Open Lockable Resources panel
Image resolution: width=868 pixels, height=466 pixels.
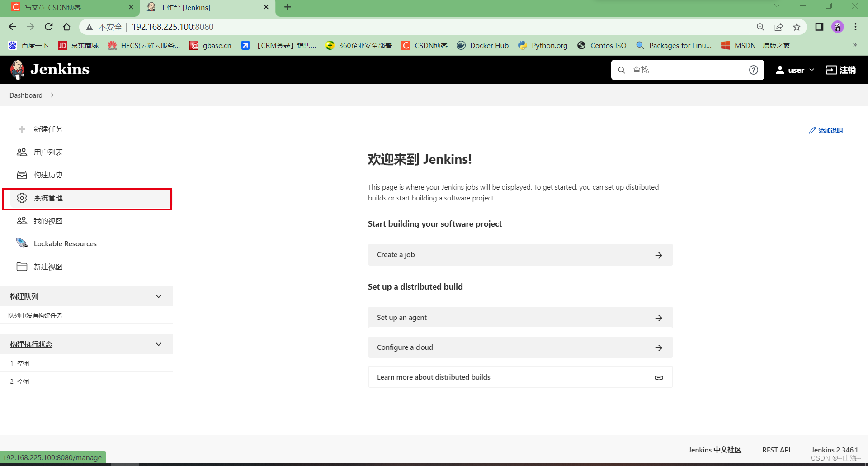coord(65,243)
